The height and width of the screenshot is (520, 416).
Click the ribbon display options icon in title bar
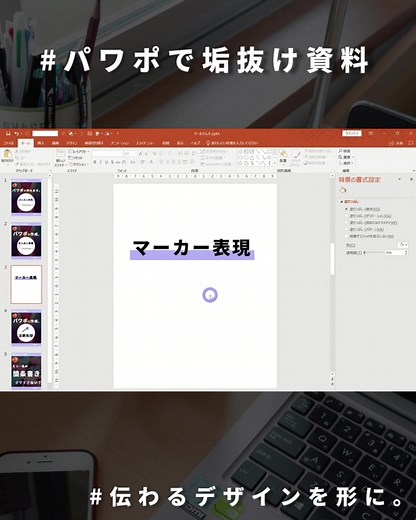click(371, 133)
